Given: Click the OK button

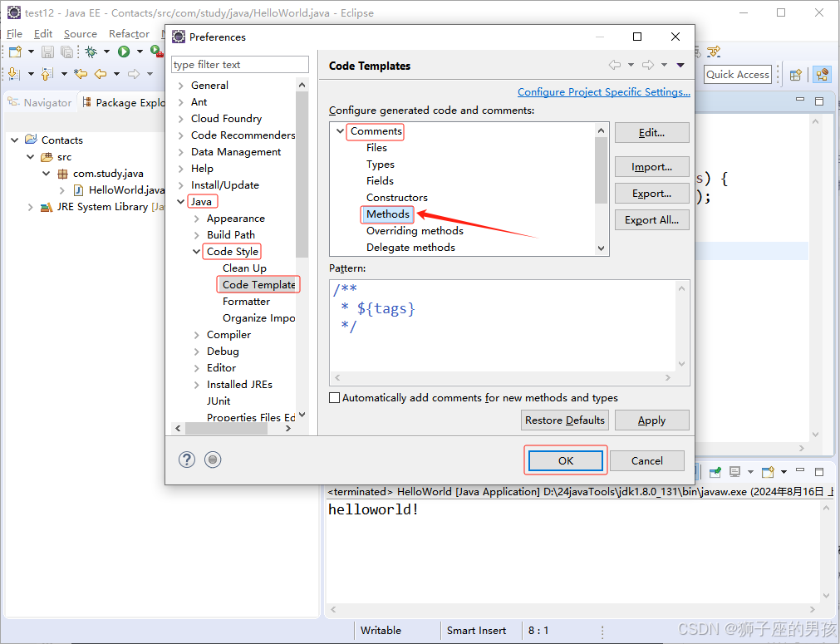Looking at the screenshot, I should [x=566, y=460].
